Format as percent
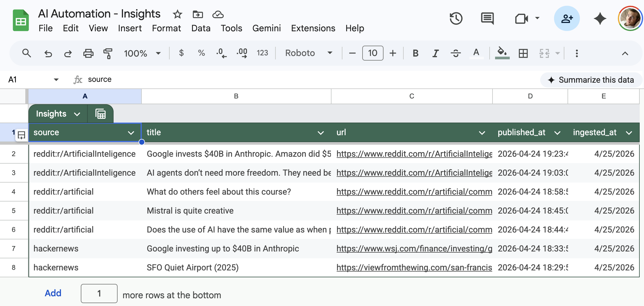This screenshot has width=644, height=306. pos(201,53)
